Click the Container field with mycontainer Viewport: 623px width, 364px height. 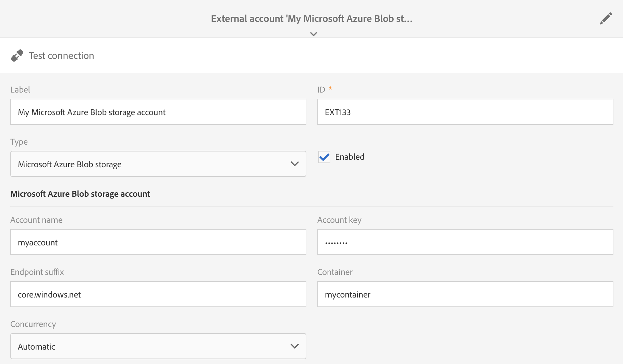pos(465,294)
